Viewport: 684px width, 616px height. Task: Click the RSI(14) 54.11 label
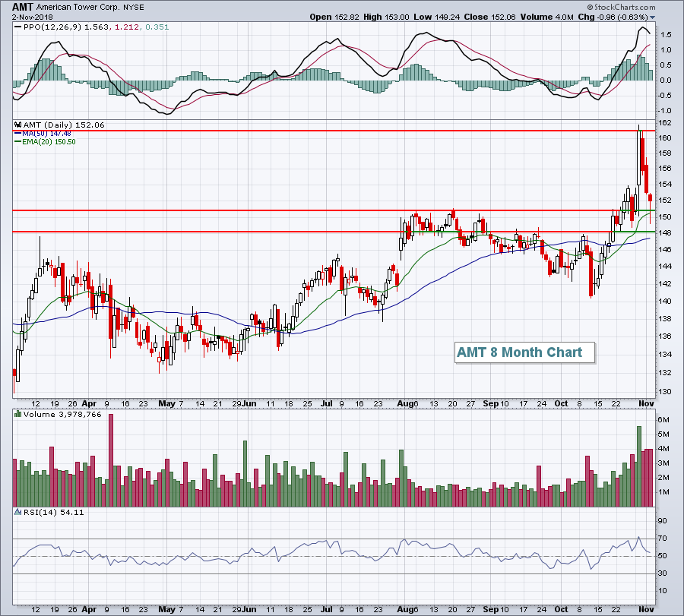point(54,512)
